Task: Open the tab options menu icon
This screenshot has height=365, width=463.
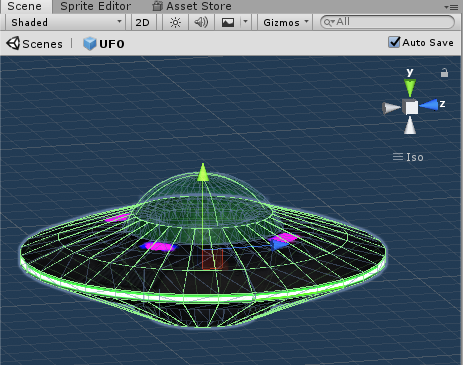Action: coord(451,7)
